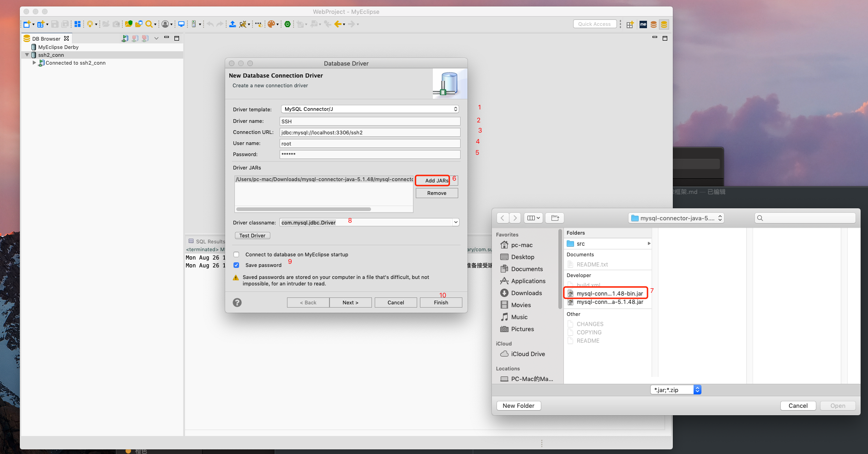Expand the Connected to ssh2_conn tree node
Screen dimensions: 868x454
(x=34, y=63)
